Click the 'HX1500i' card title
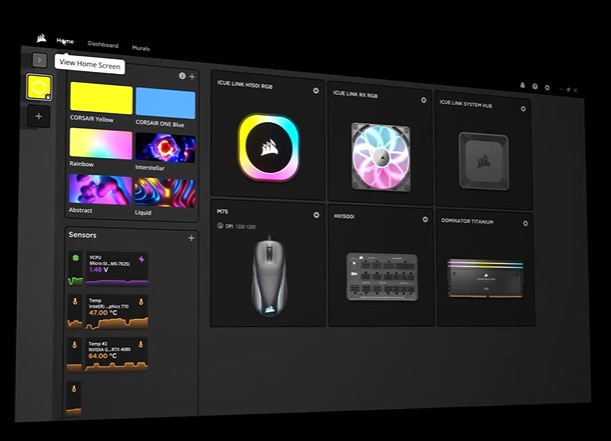The image size is (611, 441). pos(344,216)
